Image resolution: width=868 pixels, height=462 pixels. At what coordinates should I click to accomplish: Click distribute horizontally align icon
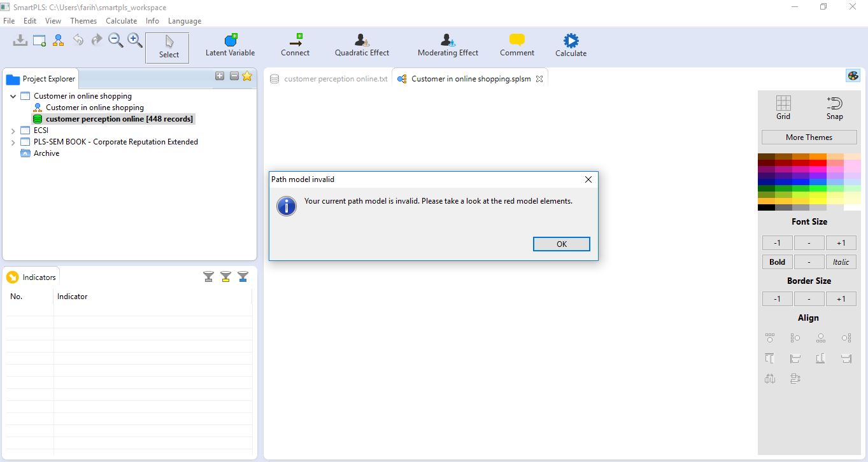click(x=770, y=379)
